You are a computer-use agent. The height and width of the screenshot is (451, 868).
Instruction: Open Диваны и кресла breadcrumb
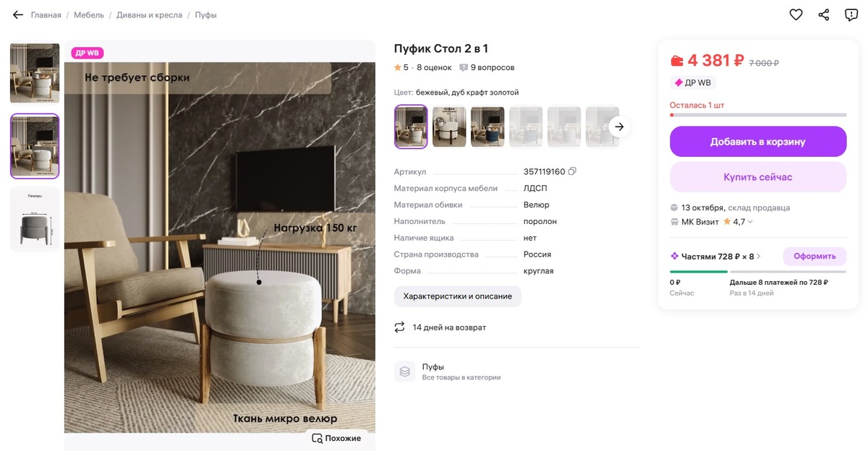(149, 14)
